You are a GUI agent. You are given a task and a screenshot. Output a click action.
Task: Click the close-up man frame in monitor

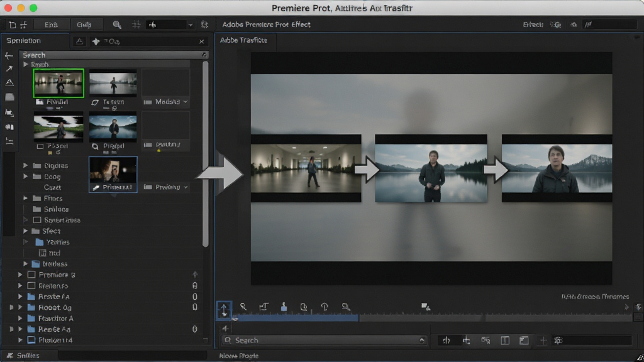coord(557,168)
